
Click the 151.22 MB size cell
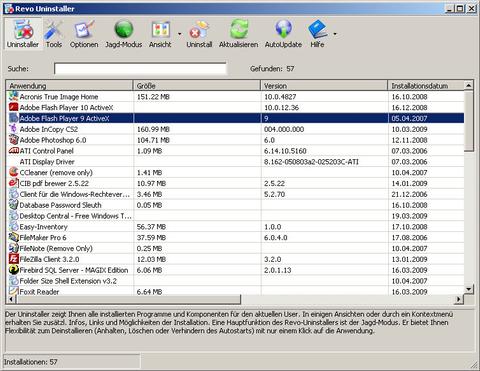coord(153,97)
